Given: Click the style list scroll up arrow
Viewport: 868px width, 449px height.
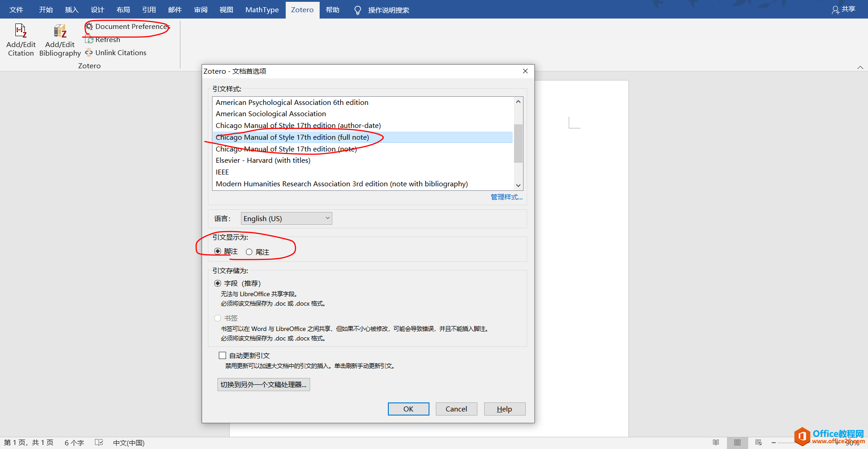Looking at the screenshot, I should click(519, 102).
